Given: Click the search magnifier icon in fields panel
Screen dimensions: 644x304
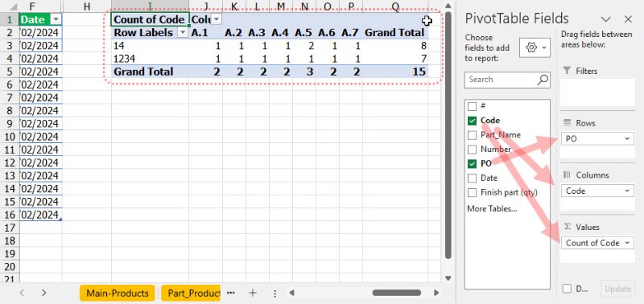Looking at the screenshot, I should [x=543, y=80].
